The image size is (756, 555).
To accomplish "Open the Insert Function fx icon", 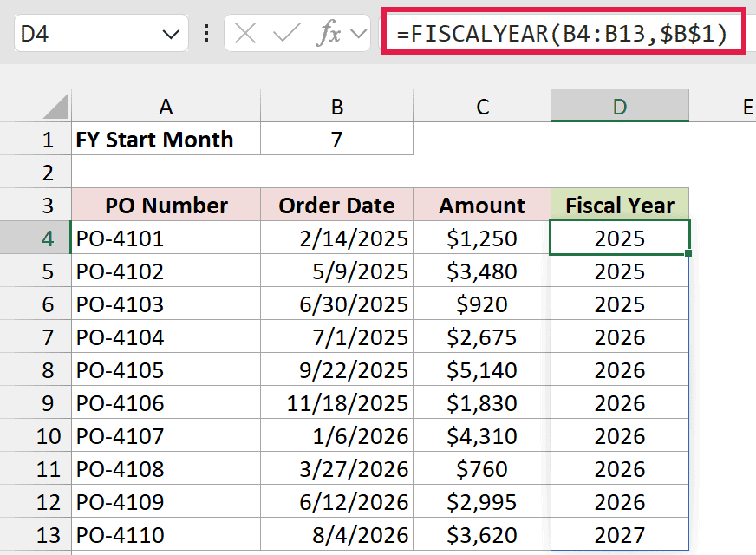I will point(329,34).
